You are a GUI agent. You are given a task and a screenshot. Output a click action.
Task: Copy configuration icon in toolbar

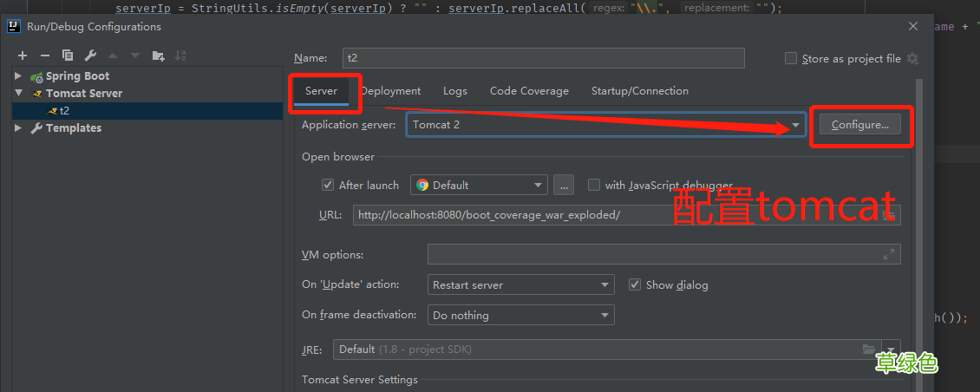(x=68, y=56)
